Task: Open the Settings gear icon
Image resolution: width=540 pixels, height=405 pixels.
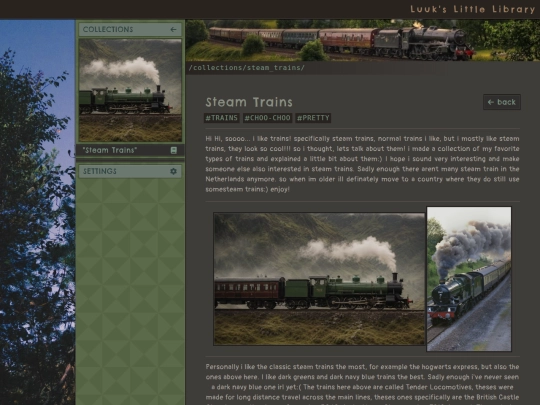Action: [173, 171]
